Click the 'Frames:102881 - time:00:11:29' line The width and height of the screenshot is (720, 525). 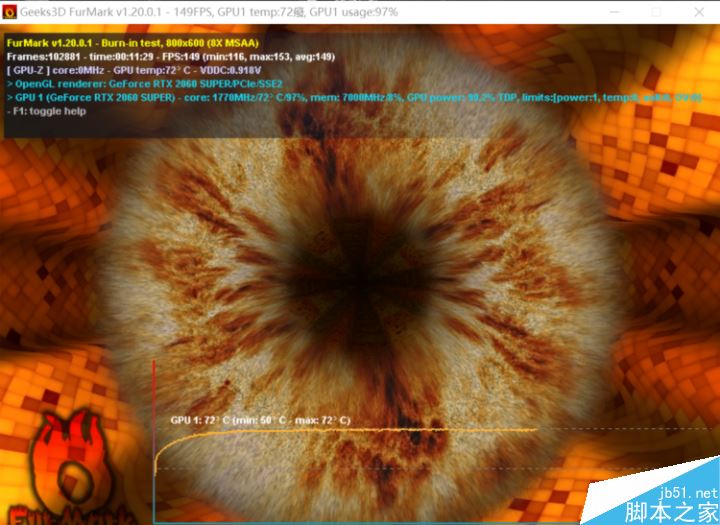coord(171,57)
